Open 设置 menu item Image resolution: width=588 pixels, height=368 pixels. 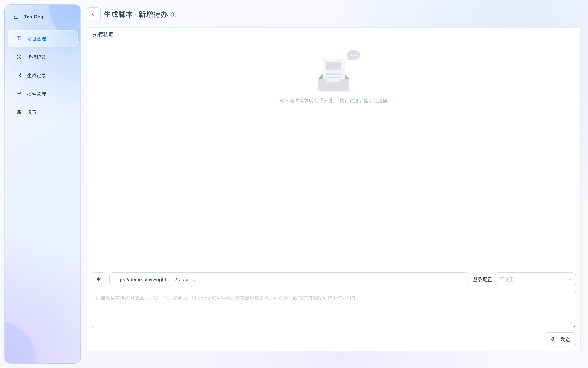pos(42,112)
